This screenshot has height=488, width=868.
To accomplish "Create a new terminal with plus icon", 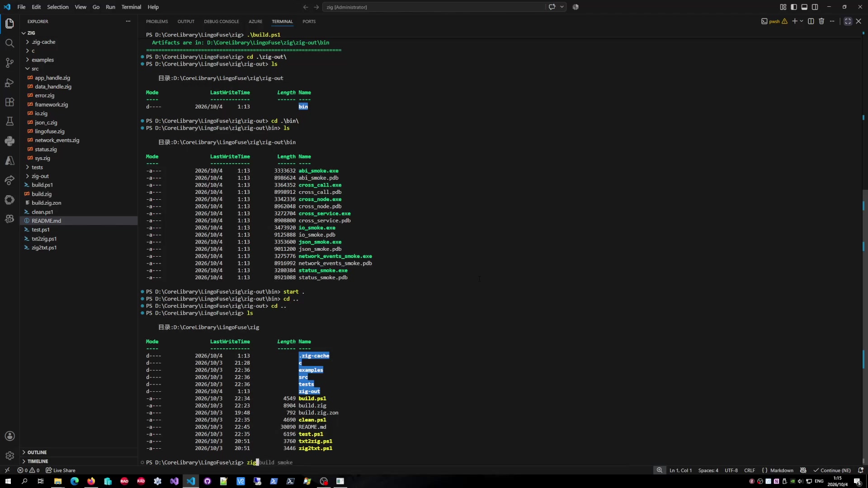I will tap(794, 21).
